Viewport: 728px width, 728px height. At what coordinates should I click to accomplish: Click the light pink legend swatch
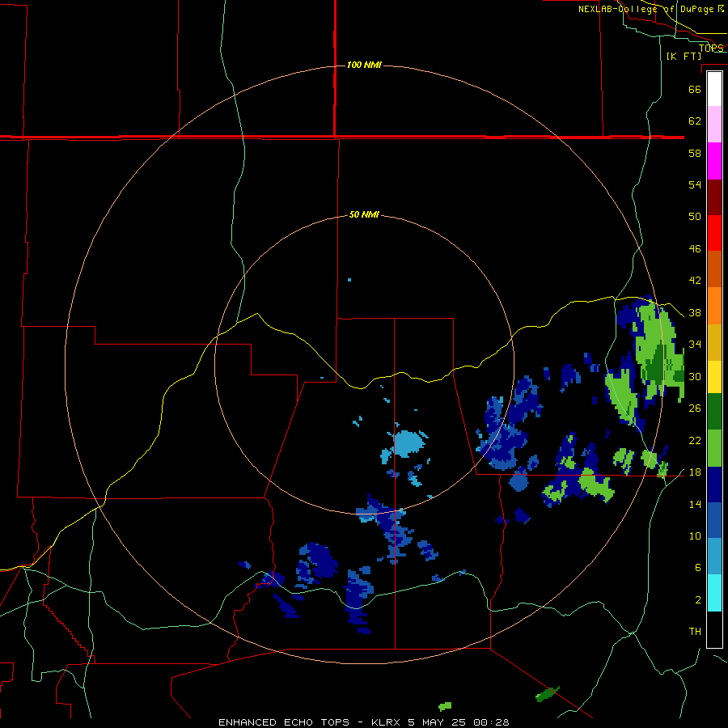click(714, 125)
